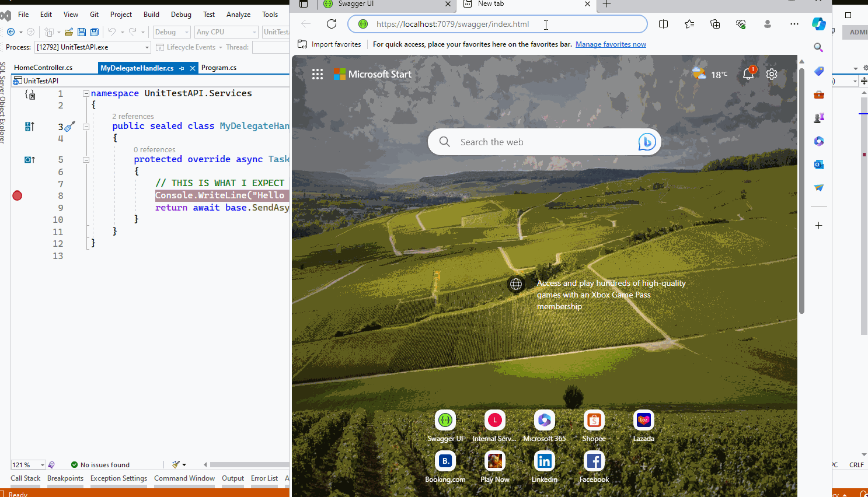868x497 pixels.
Task: Open the Exception Settings panel tab
Action: click(118, 478)
